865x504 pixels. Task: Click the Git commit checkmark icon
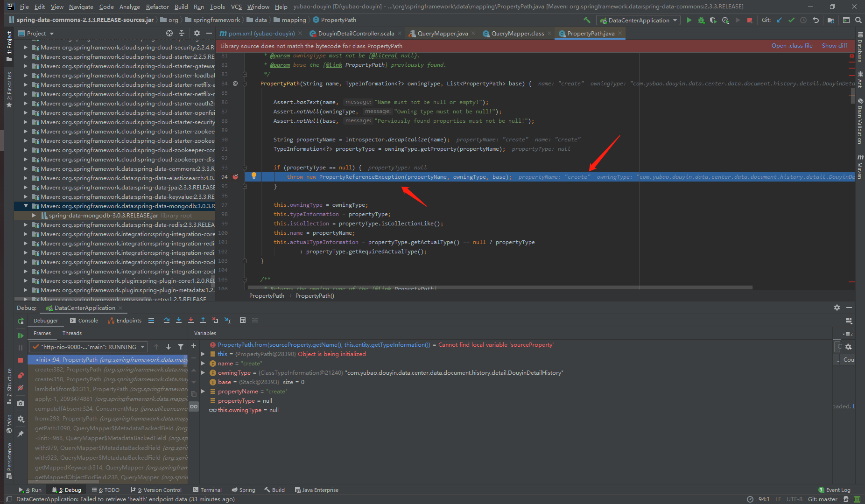(791, 20)
